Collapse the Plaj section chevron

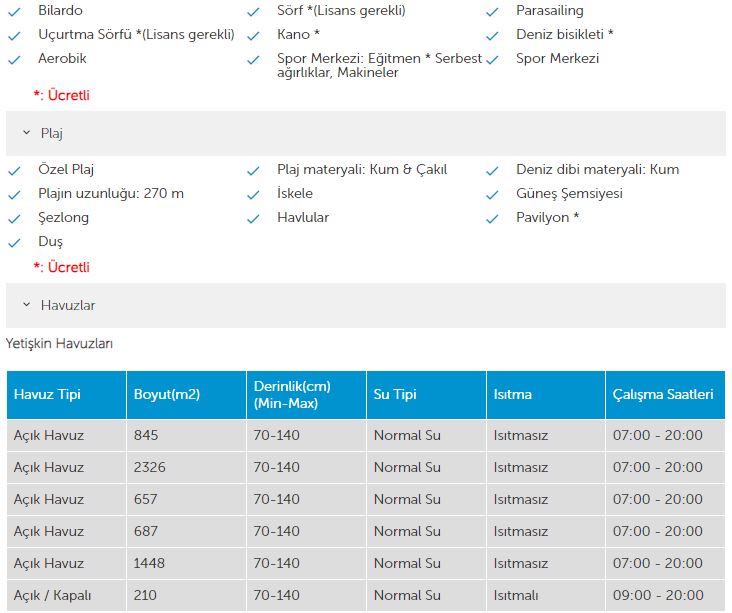[27, 133]
